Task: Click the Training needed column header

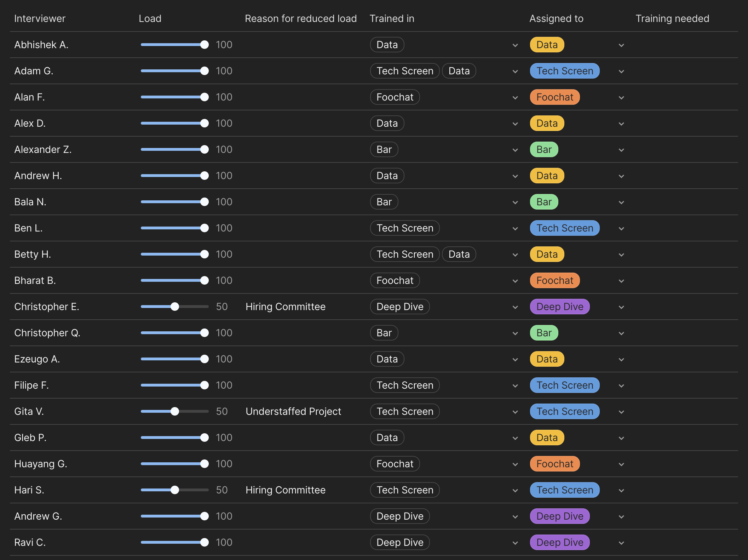Action: (672, 18)
